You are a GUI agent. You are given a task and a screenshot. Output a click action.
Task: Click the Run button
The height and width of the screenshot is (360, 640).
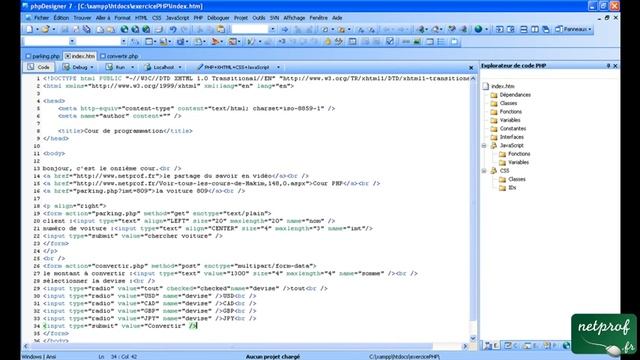pyautogui.click(x=116, y=67)
